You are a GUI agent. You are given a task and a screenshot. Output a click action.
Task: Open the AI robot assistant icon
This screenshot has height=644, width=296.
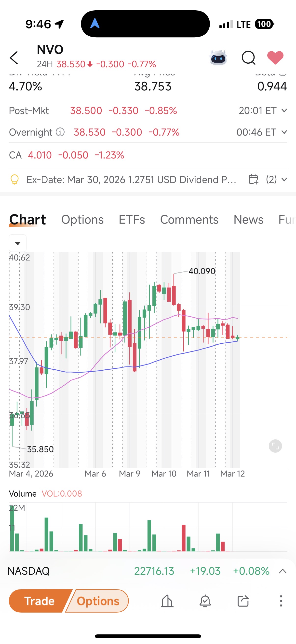tap(218, 57)
